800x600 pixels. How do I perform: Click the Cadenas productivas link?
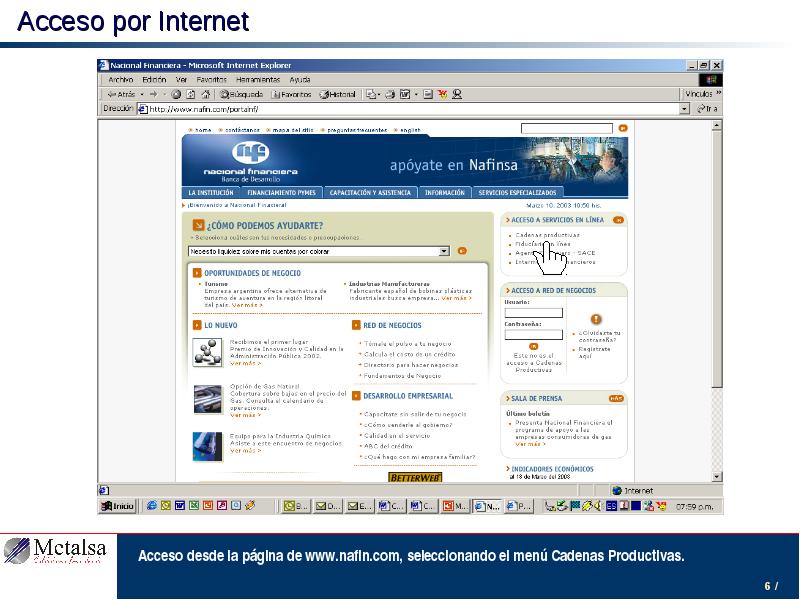(x=547, y=235)
